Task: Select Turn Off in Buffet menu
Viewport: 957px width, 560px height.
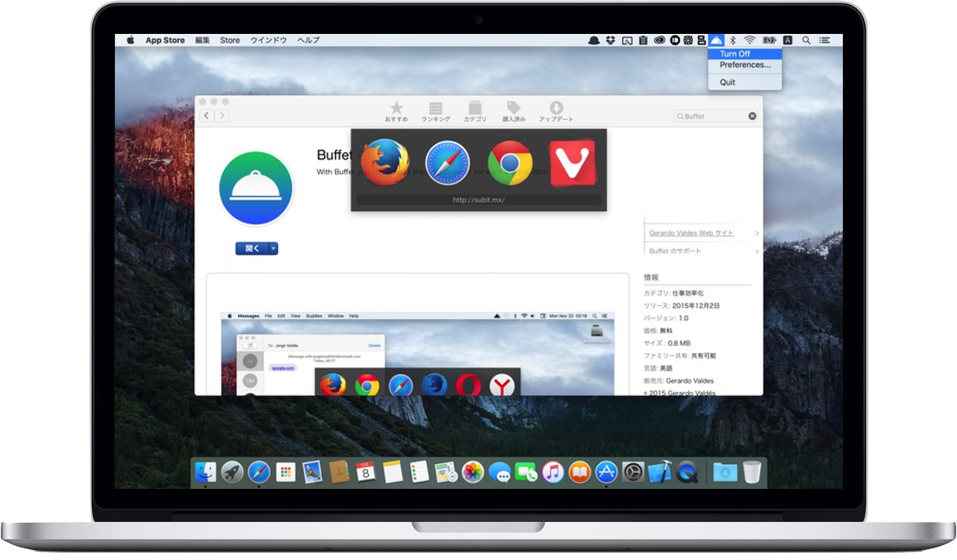Action: point(744,54)
